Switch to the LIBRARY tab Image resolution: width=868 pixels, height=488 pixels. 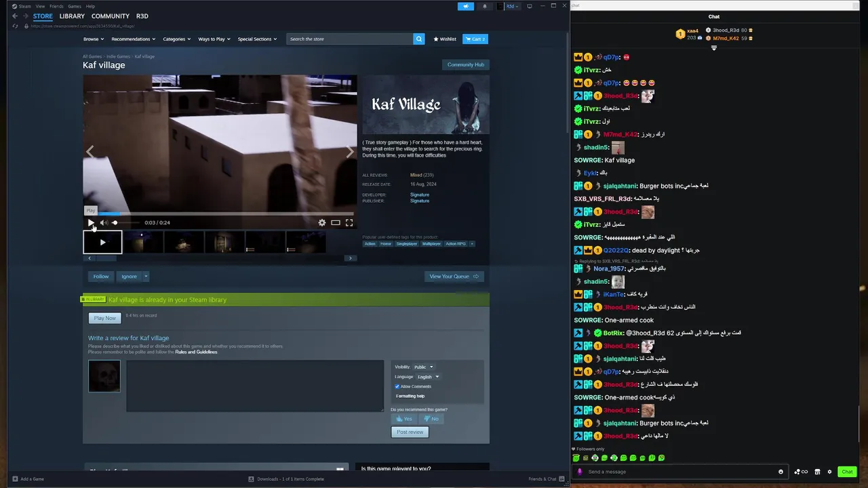tap(72, 16)
